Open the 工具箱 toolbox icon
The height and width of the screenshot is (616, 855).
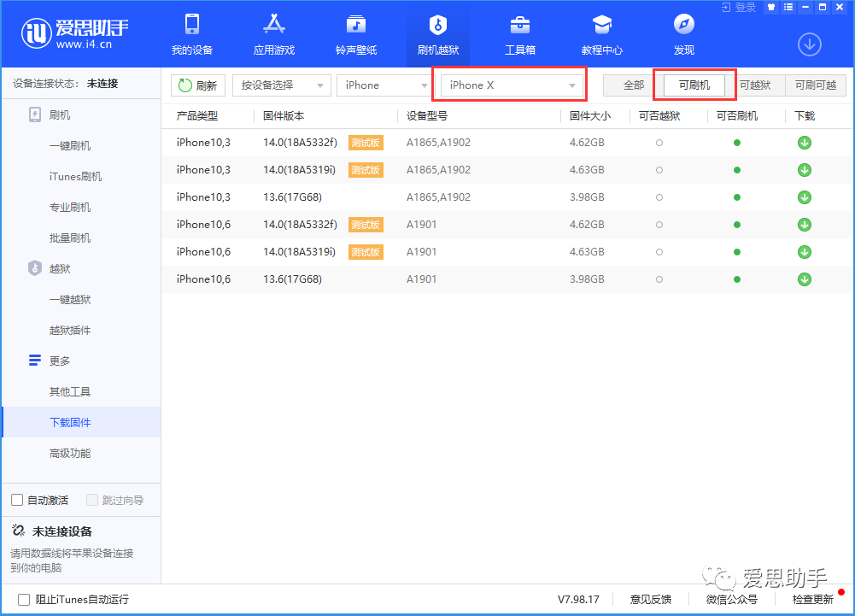tap(519, 25)
